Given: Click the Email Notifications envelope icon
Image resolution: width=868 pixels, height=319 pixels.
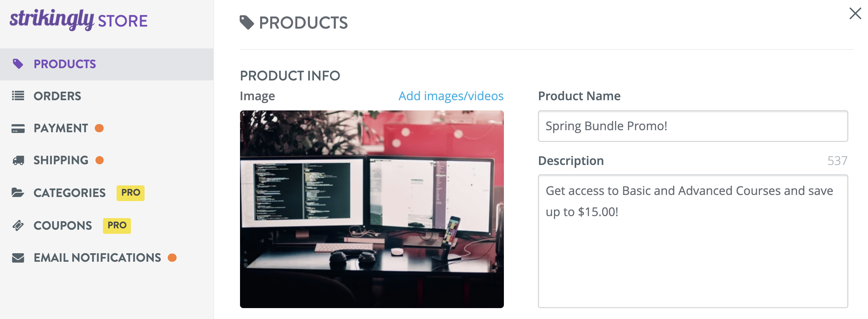Looking at the screenshot, I should 18,258.
